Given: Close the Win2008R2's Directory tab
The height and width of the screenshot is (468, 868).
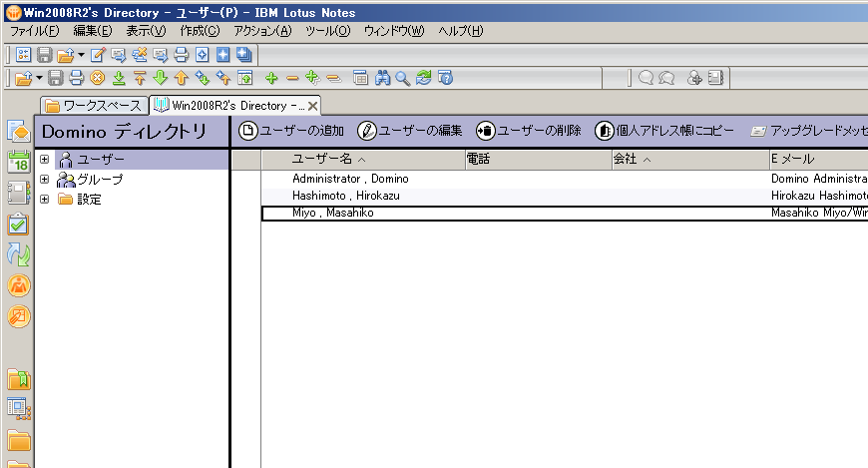Looking at the screenshot, I should 312,105.
